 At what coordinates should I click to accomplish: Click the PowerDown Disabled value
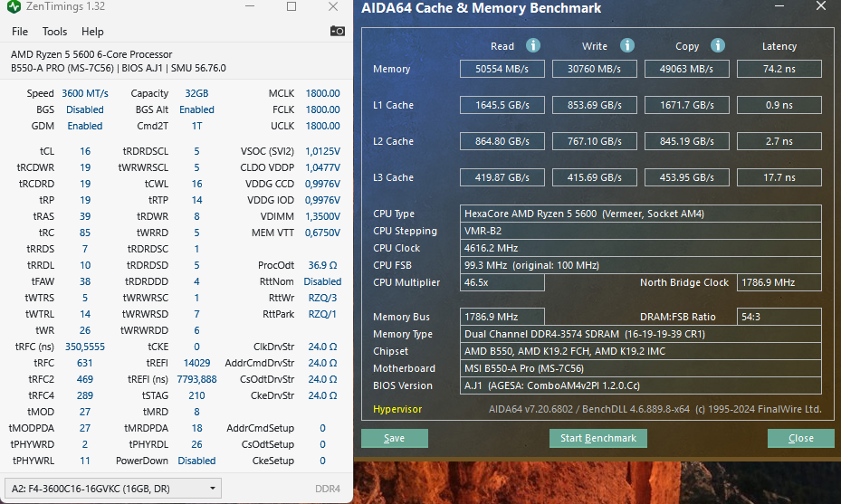(196, 461)
